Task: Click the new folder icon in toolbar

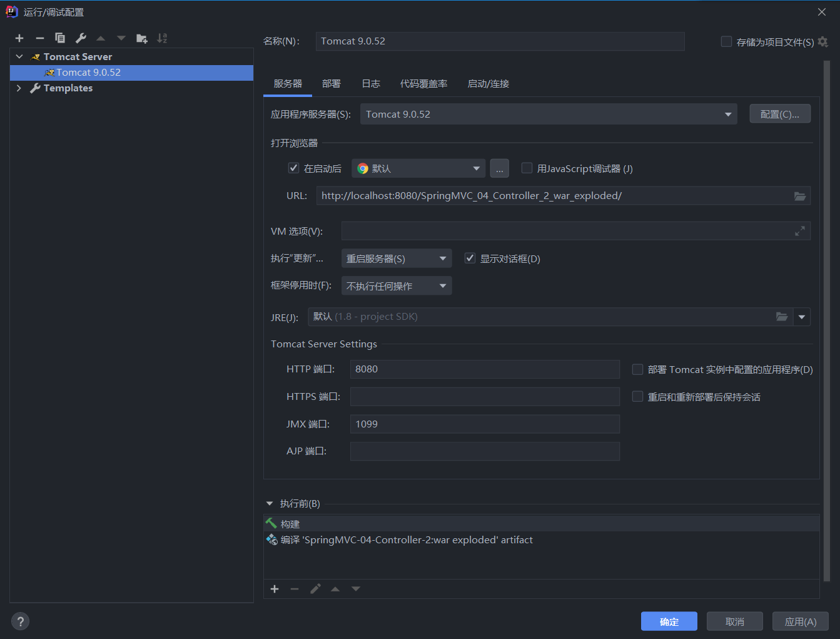Action: pyautogui.click(x=141, y=38)
